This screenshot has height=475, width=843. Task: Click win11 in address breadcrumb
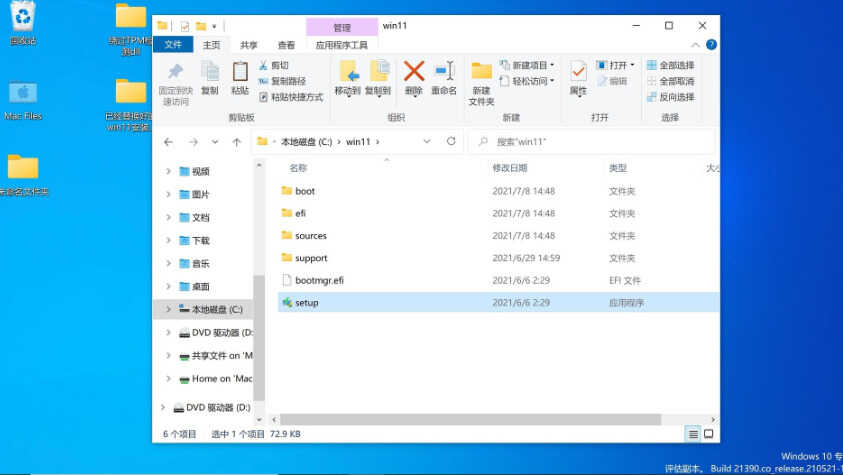coord(358,142)
